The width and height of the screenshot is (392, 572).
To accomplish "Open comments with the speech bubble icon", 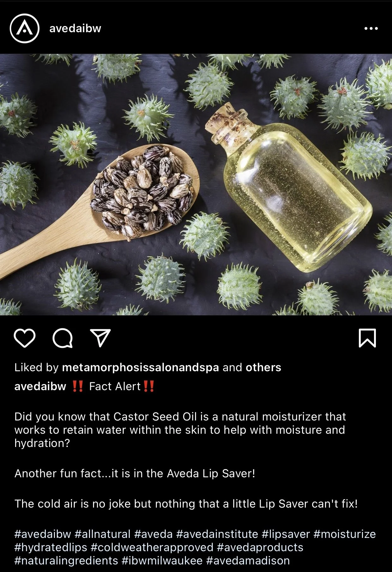I will 62,338.
